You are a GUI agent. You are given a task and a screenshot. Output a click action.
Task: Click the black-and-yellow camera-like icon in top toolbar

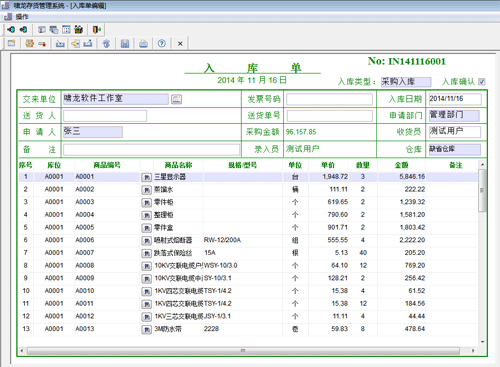78,30
